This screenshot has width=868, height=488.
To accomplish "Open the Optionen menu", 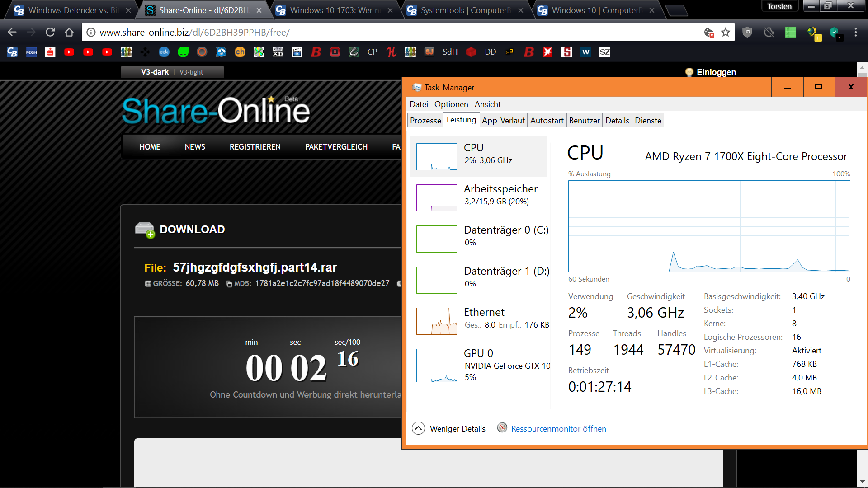I will point(451,104).
